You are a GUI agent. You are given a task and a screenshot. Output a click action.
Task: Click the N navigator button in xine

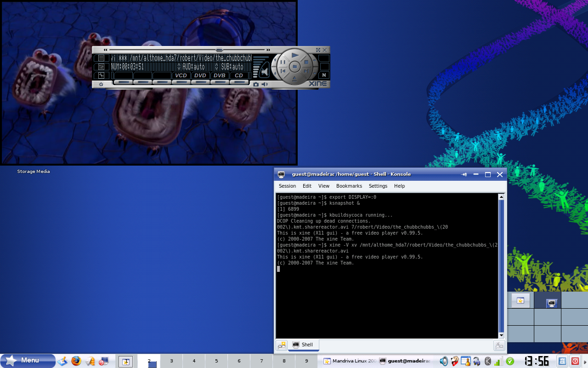[324, 75]
